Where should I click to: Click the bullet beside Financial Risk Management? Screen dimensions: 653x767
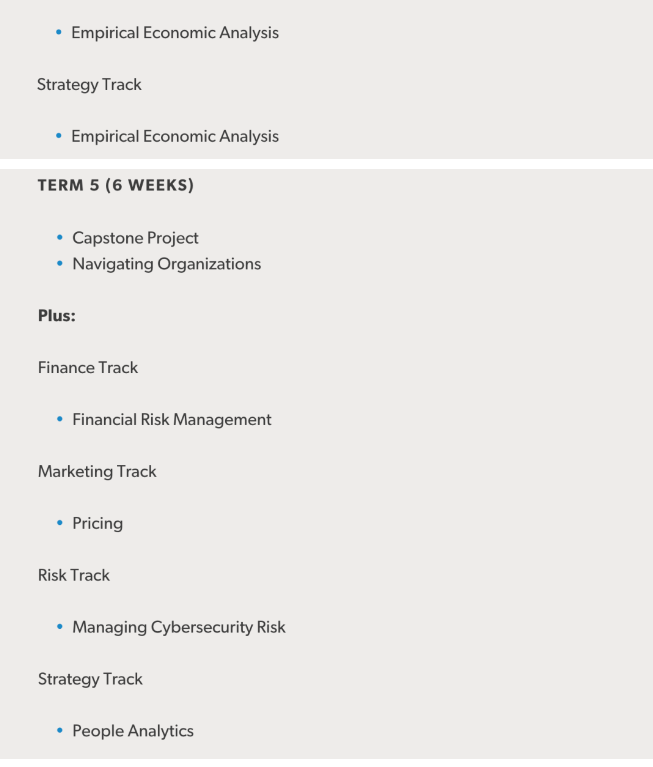click(60, 419)
